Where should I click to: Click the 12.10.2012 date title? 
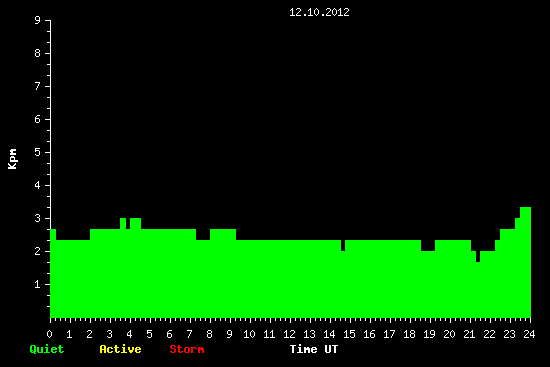[319, 12]
